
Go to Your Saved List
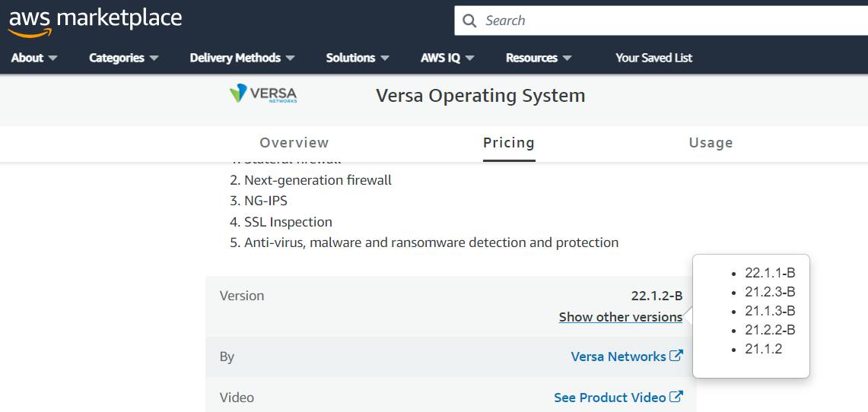pos(653,58)
